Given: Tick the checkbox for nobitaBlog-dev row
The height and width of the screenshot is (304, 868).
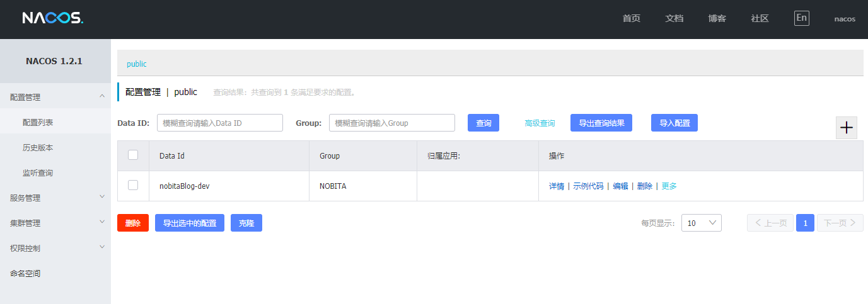Looking at the screenshot, I should coord(133,185).
